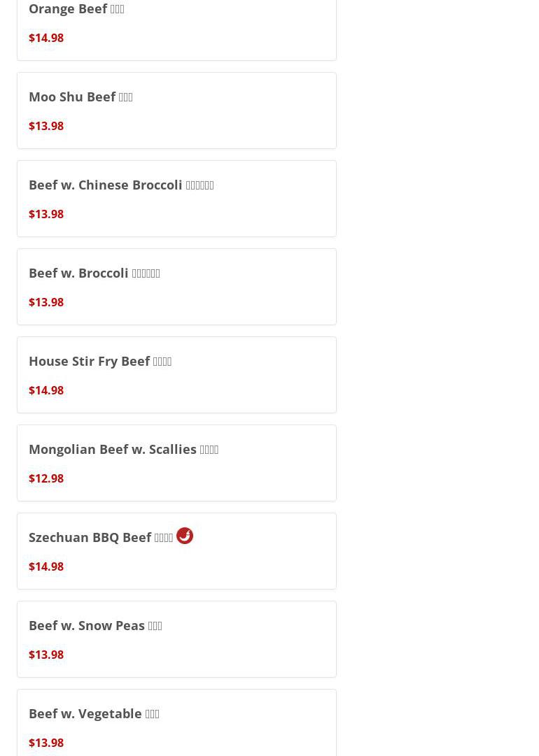
Task: Open Beef w. Chinese Broccoli item
Action: coord(121,185)
